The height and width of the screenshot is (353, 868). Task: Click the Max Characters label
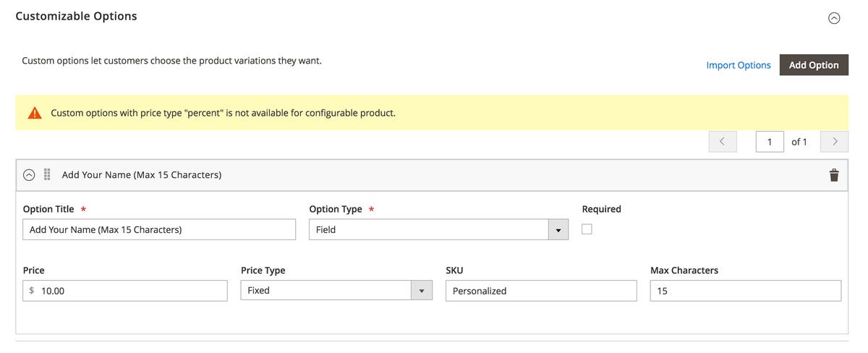point(684,271)
